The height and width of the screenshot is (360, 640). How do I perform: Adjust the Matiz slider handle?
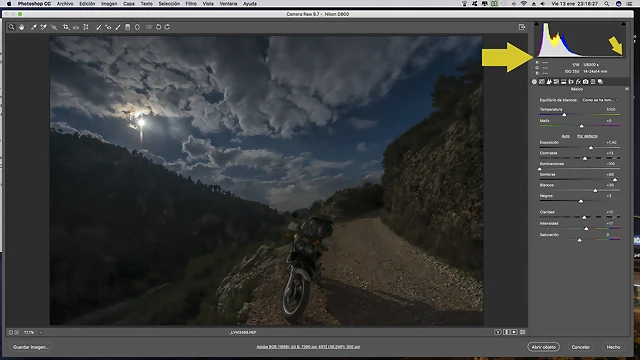pyautogui.click(x=582, y=126)
